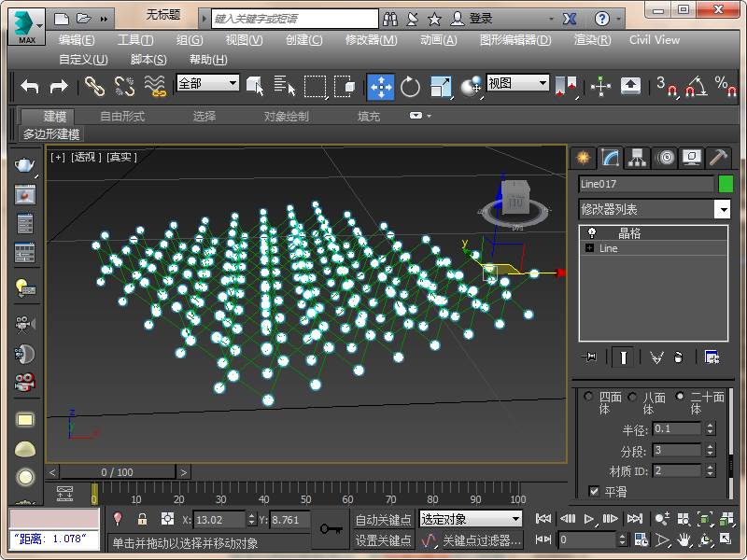Click the Select and Link chain icon
This screenshot has width=747, height=560.
click(x=94, y=86)
